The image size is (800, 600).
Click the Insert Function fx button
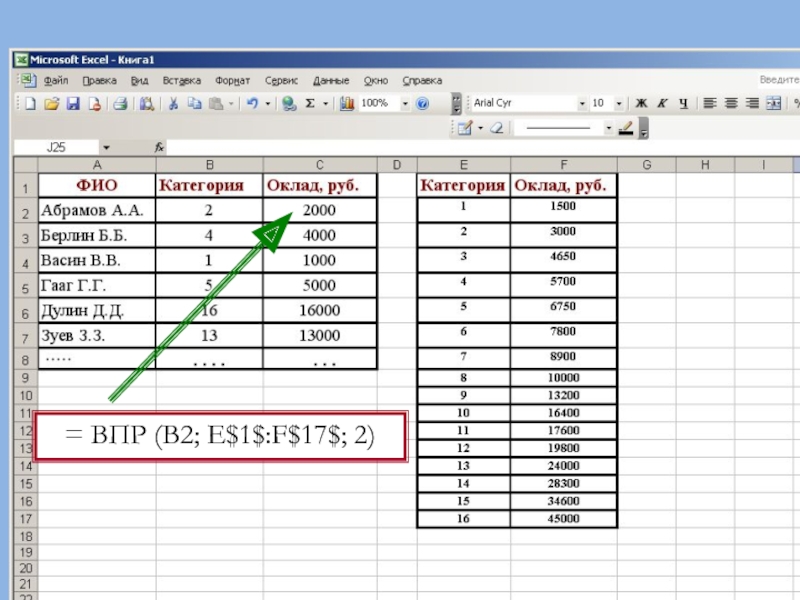tap(159, 147)
